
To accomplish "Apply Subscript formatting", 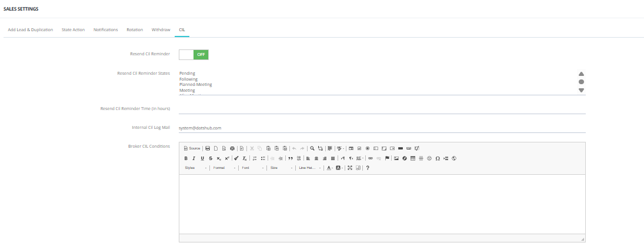I will pos(219,158).
